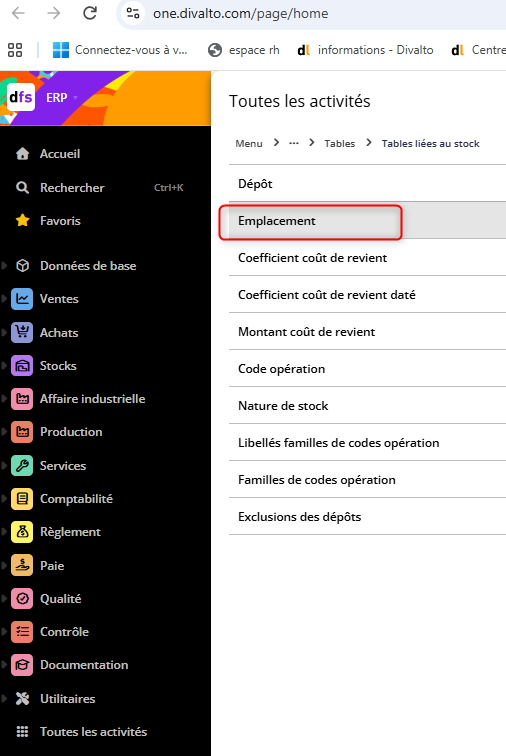Viewport: 506px width, 756px height.
Task: Click the Documentation graduation icon
Action: point(22,665)
